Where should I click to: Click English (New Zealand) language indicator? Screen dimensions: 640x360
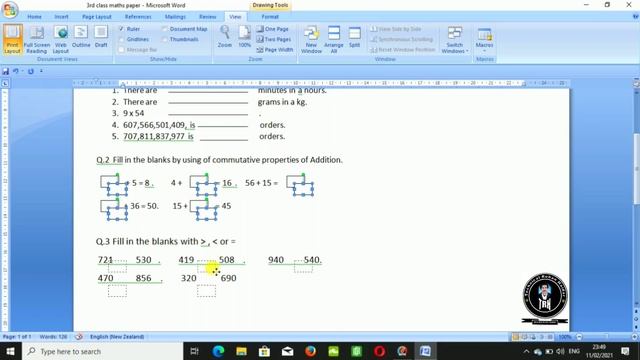[x=117, y=337]
